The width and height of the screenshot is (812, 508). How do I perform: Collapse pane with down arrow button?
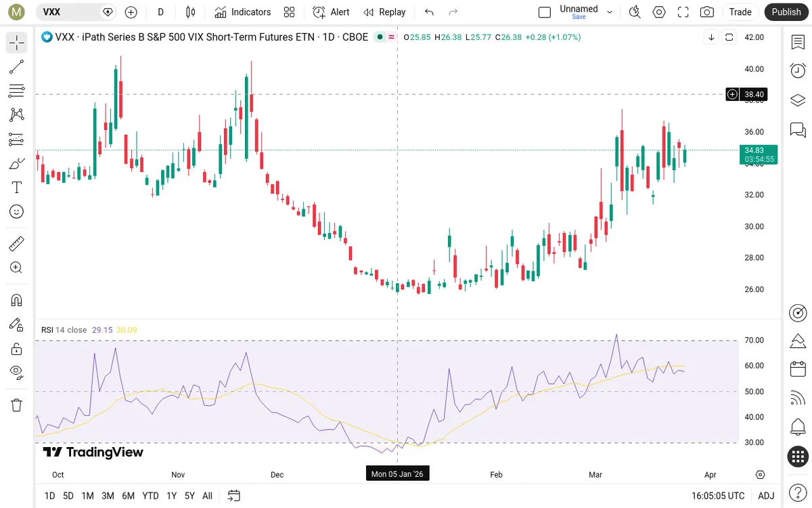711,37
